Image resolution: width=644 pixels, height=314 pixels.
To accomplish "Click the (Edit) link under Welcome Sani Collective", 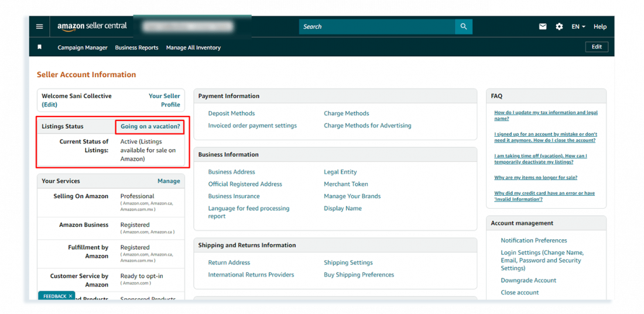I will 49,105.
